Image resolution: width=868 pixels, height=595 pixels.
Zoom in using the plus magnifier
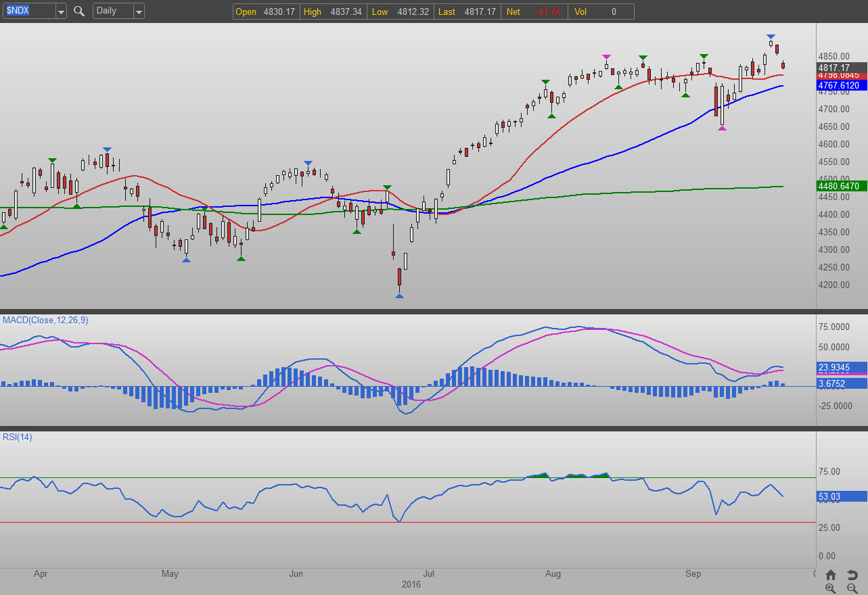click(x=831, y=588)
